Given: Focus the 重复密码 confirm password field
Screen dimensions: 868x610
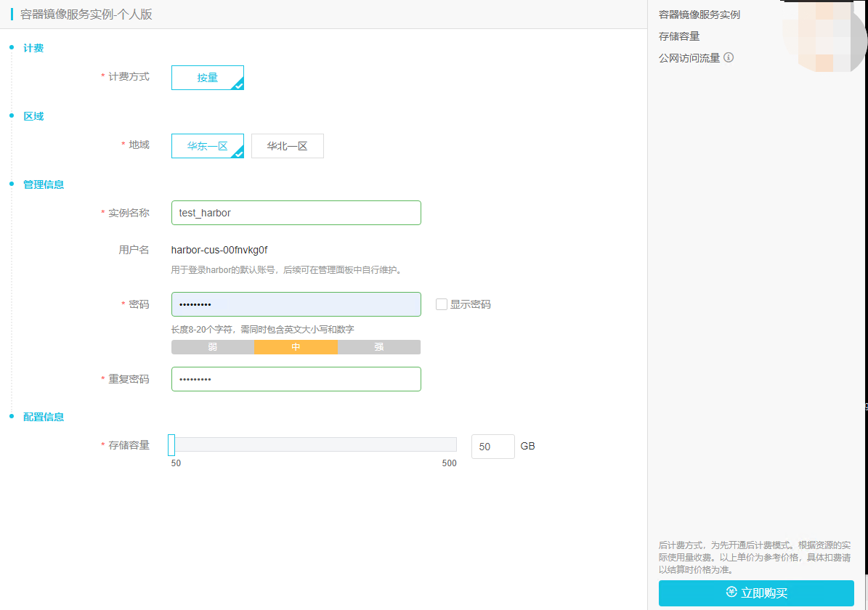Looking at the screenshot, I should point(296,378).
